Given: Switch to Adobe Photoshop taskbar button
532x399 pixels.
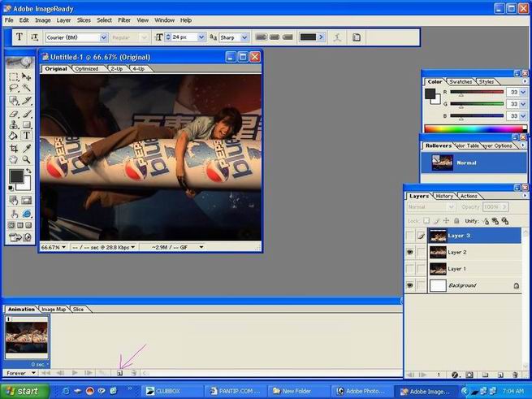Looking at the screenshot, I should coord(361,391).
